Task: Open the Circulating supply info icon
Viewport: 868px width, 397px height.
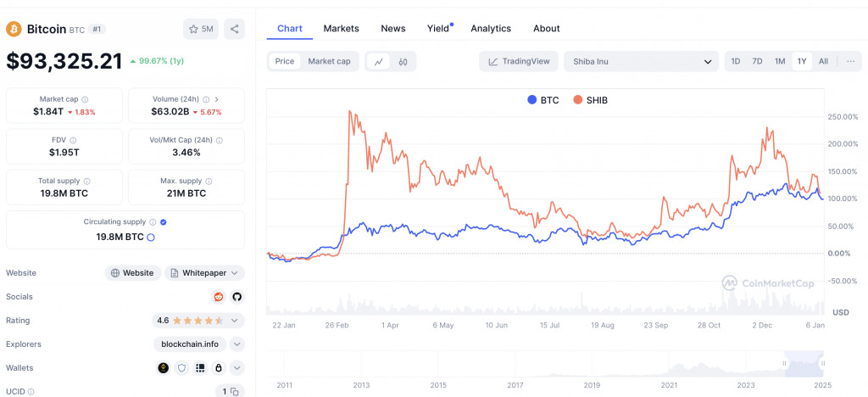Action: point(153,222)
